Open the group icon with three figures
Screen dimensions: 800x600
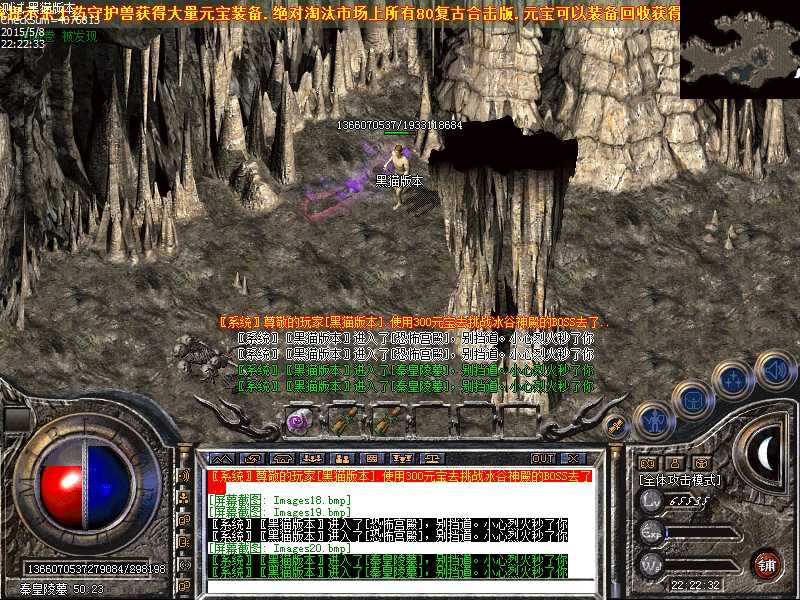[x=312, y=458]
